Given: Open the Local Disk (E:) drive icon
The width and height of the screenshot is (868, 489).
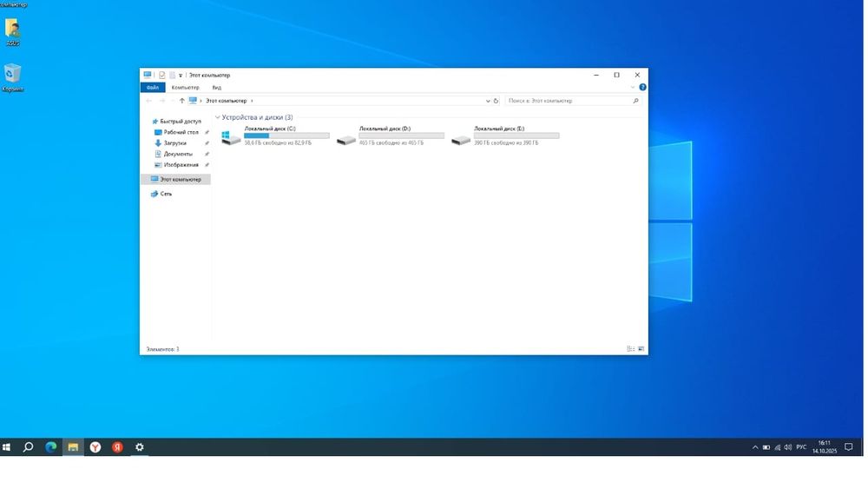Looking at the screenshot, I should coord(461,140).
